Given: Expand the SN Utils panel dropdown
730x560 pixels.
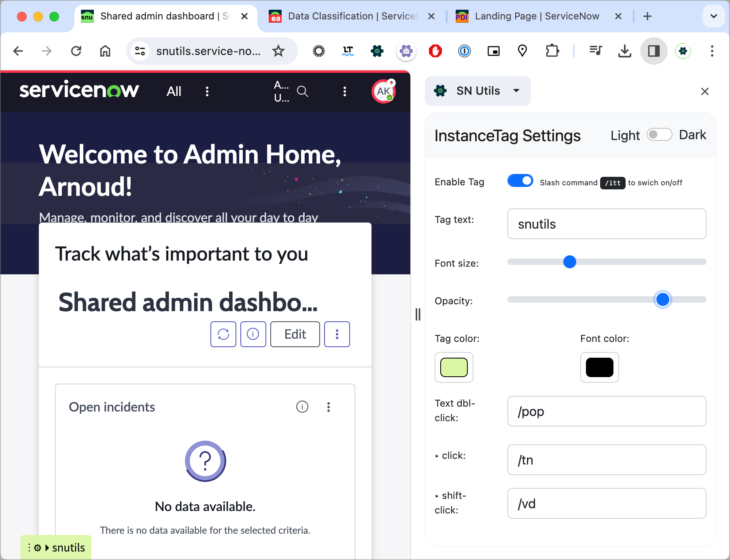Looking at the screenshot, I should 516,91.
